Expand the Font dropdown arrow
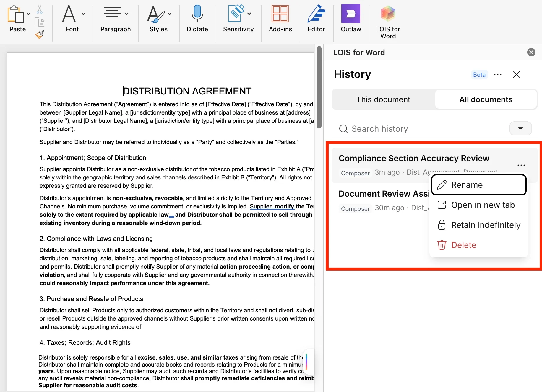This screenshot has width=542, height=392. 83,14
